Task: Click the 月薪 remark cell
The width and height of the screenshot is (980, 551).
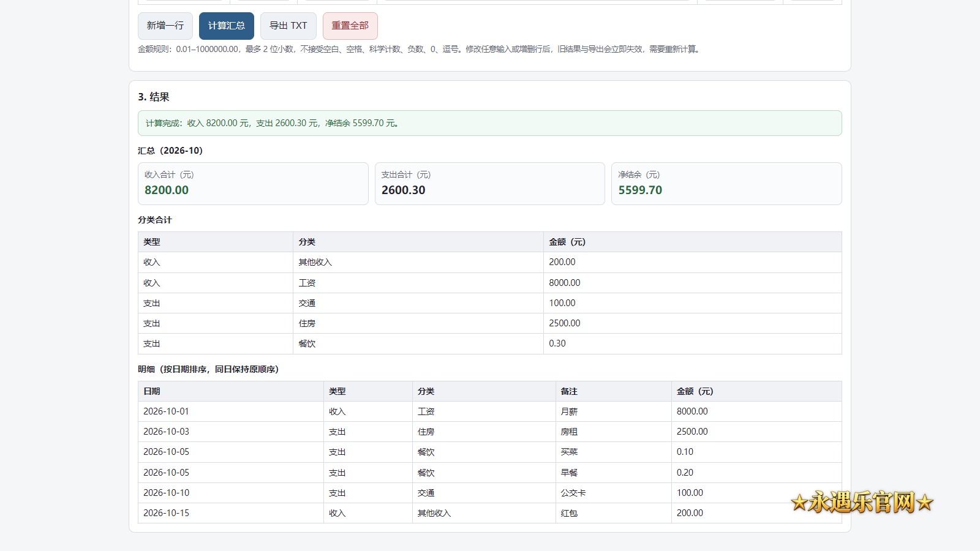Action: click(x=614, y=411)
